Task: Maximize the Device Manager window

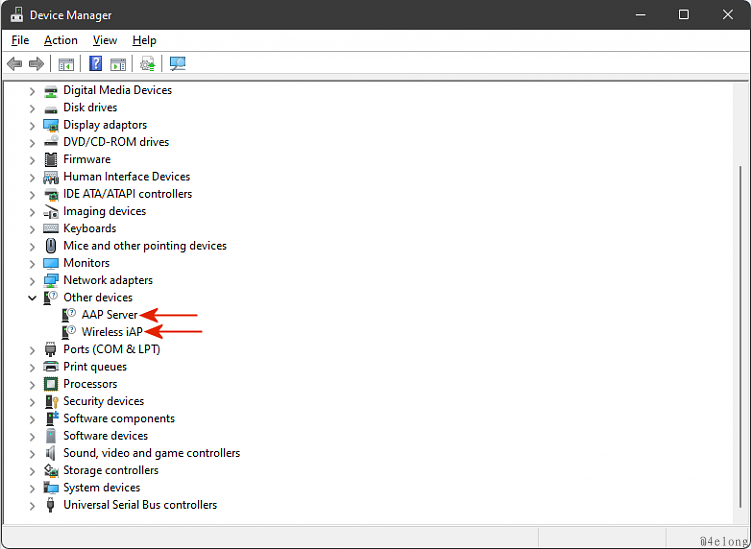Action: pos(684,15)
